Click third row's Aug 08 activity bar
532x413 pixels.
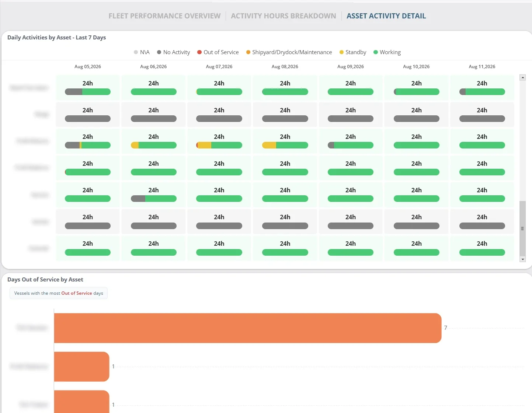[285, 145]
